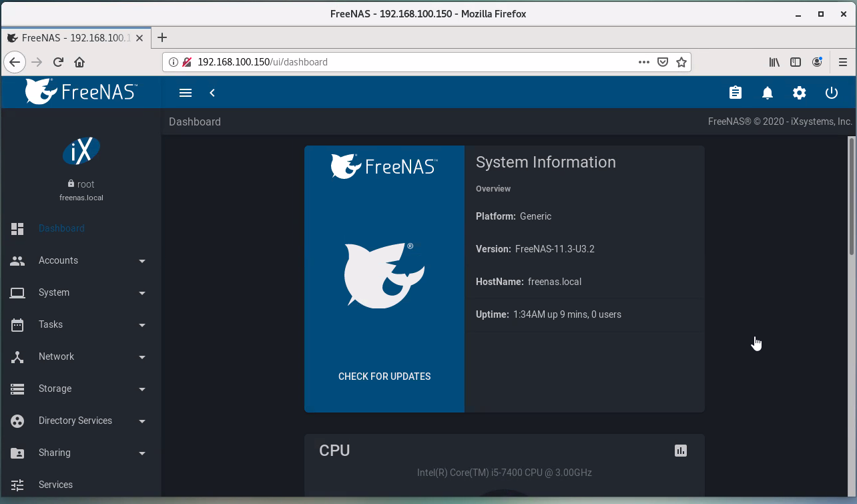Click the Services sliders icon
Viewport: 857px width, 504px height.
pyautogui.click(x=17, y=485)
